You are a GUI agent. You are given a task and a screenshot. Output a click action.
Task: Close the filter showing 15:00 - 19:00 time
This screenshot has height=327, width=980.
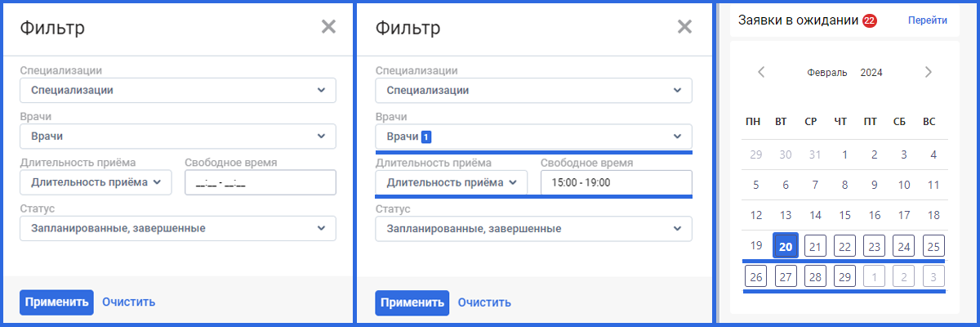pos(684,27)
